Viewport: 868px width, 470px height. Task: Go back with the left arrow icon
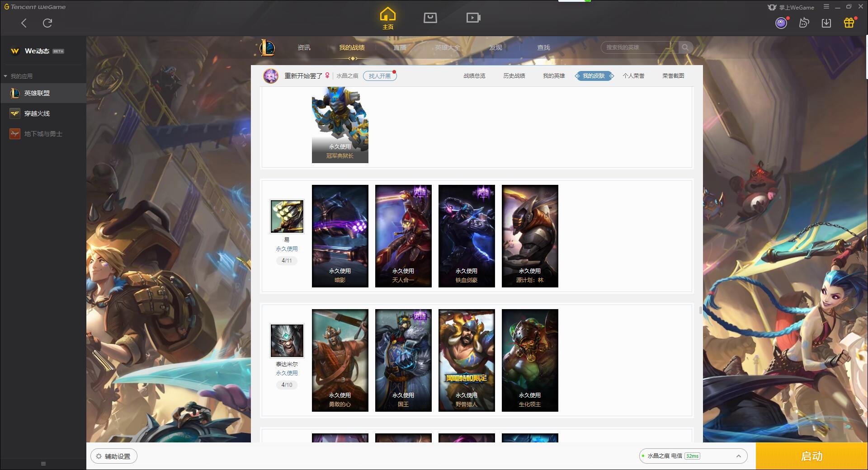point(24,23)
